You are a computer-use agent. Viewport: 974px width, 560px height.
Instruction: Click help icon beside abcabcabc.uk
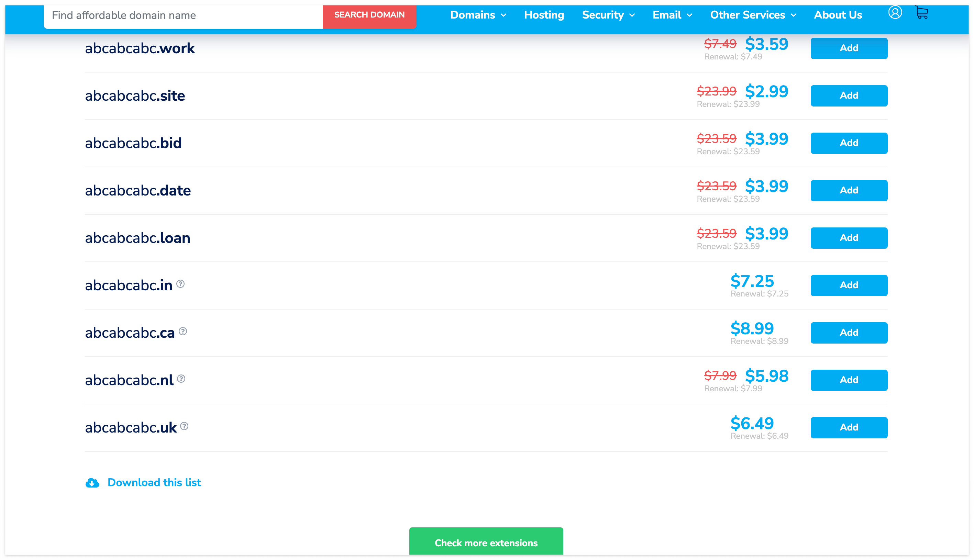[184, 426]
